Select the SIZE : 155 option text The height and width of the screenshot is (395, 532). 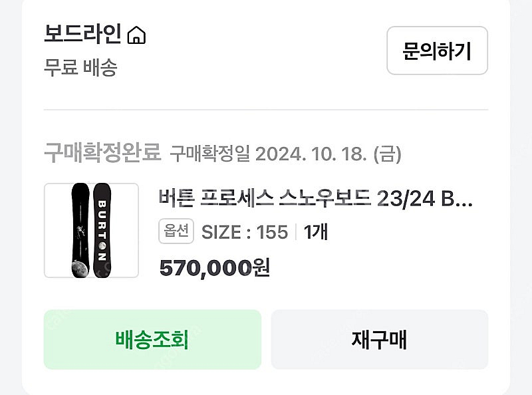[245, 232]
